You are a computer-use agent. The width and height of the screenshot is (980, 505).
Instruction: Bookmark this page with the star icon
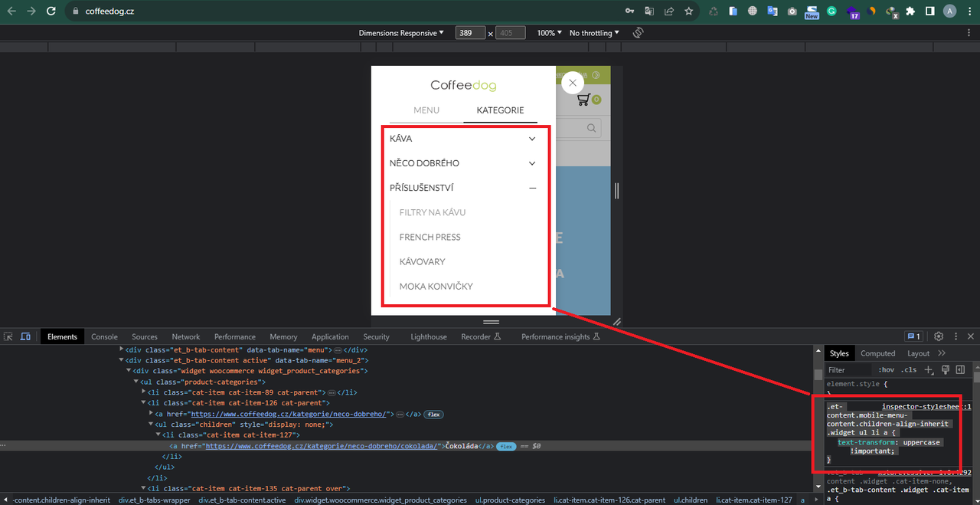pyautogui.click(x=689, y=11)
